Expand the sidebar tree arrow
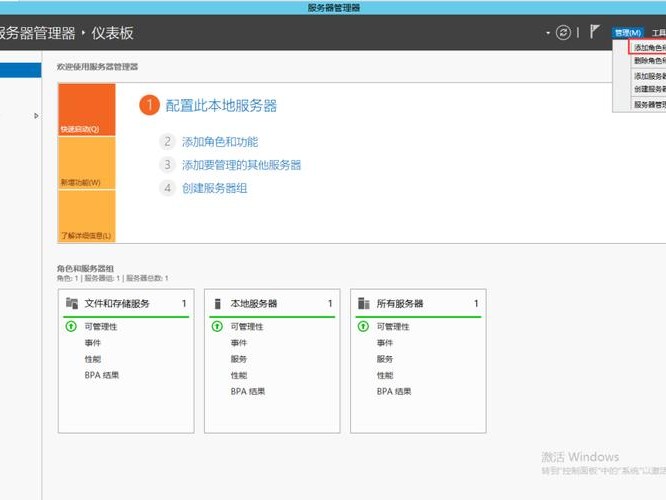Screen dimensions: 666x500 (x=36, y=116)
